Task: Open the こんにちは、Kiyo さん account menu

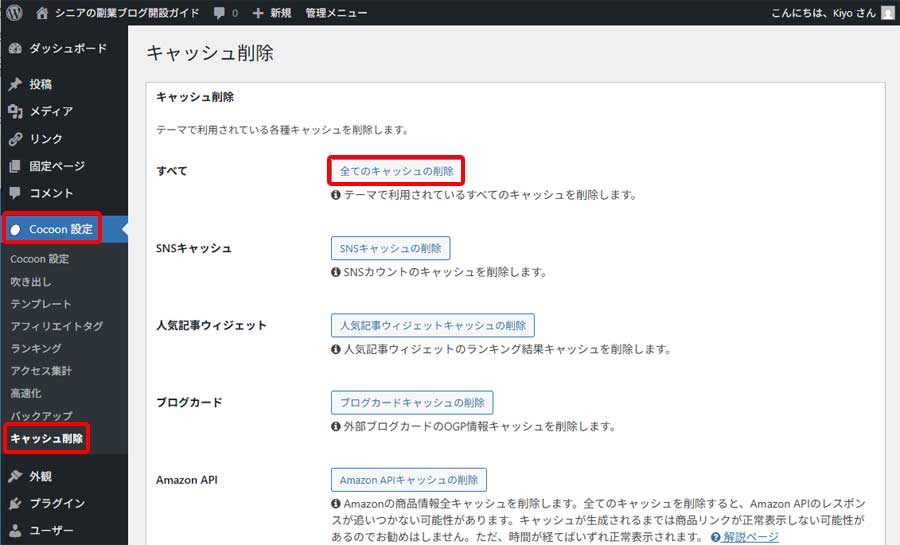Action: tap(823, 13)
